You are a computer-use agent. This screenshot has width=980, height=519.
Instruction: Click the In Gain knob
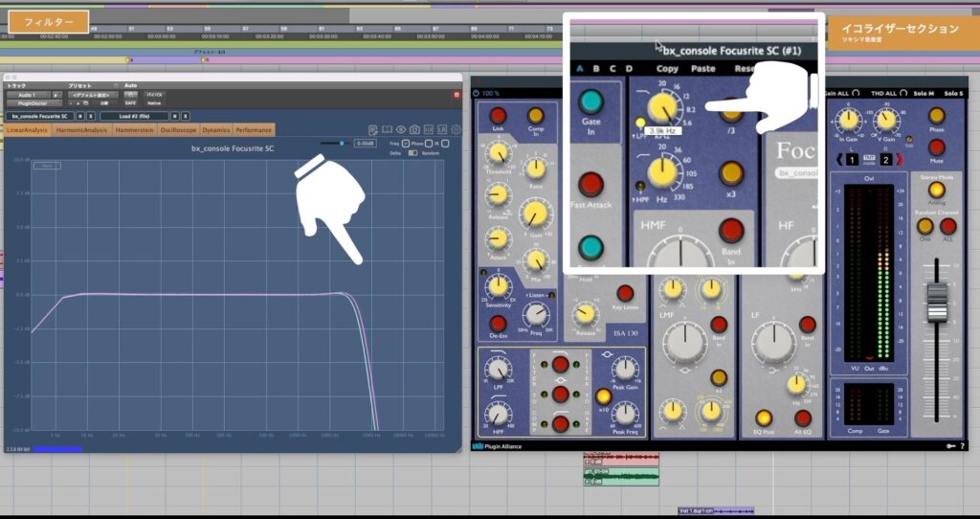tap(848, 120)
